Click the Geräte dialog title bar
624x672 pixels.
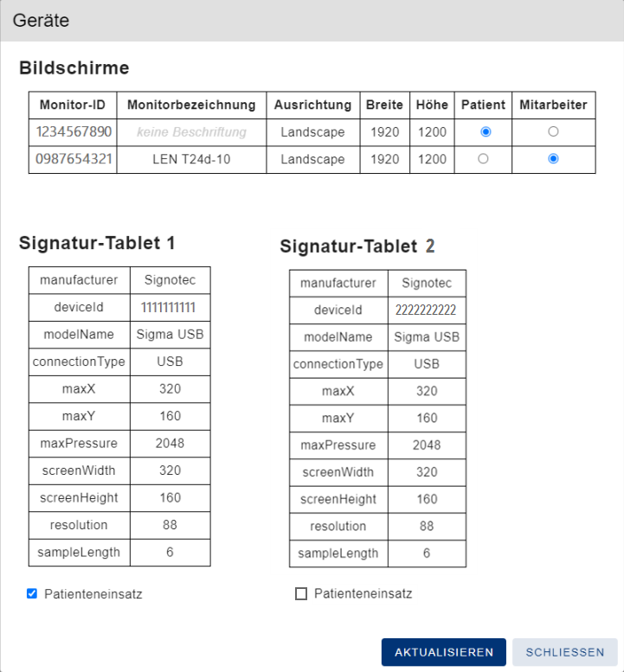[x=312, y=21]
